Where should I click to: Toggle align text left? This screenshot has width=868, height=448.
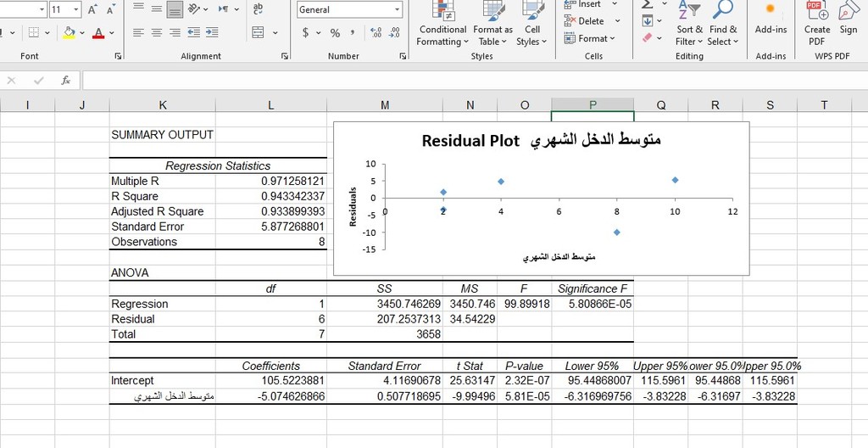click(x=136, y=33)
